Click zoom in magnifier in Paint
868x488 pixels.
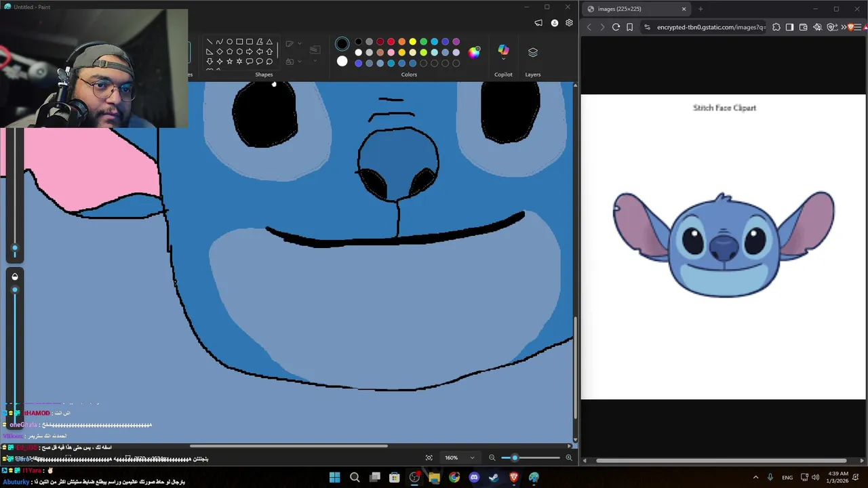tap(568, 458)
